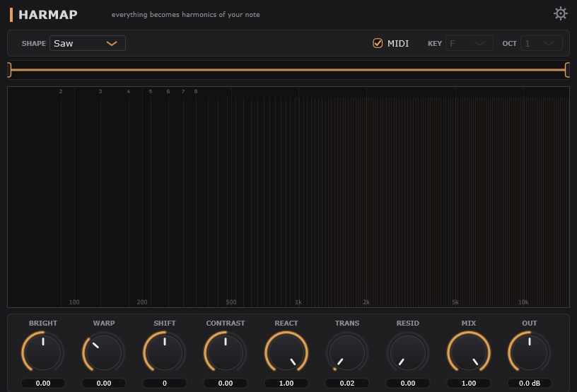Click the right handle of the range slider
The height and width of the screenshot is (392, 577).
point(567,70)
